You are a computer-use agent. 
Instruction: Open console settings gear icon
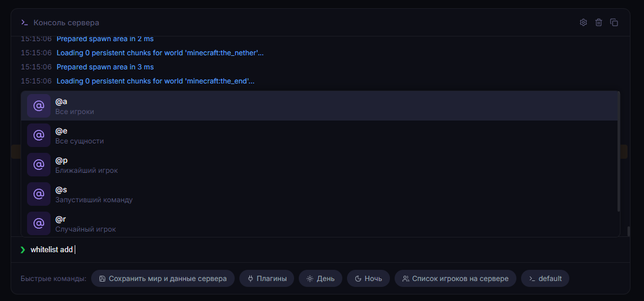click(583, 22)
